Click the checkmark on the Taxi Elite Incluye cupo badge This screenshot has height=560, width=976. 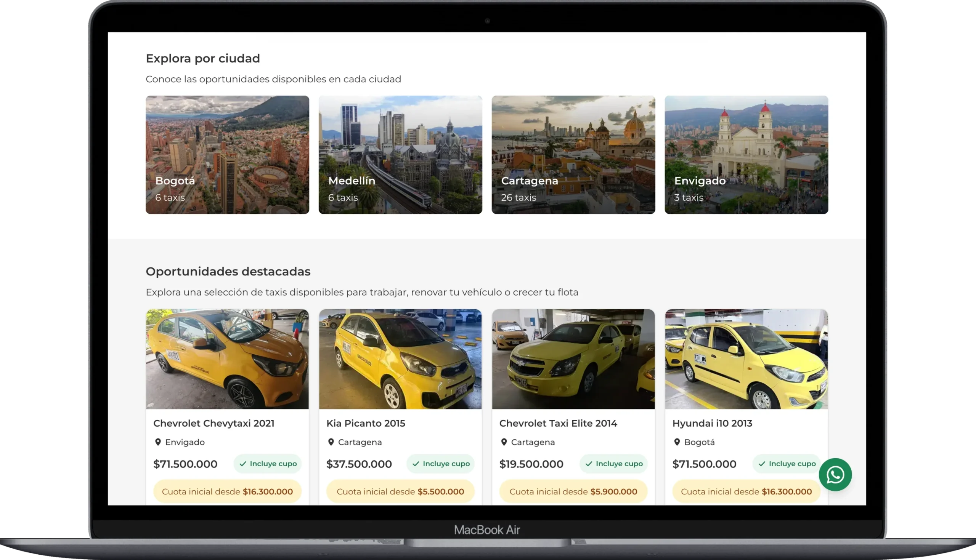pyautogui.click(x=589, y=464)
